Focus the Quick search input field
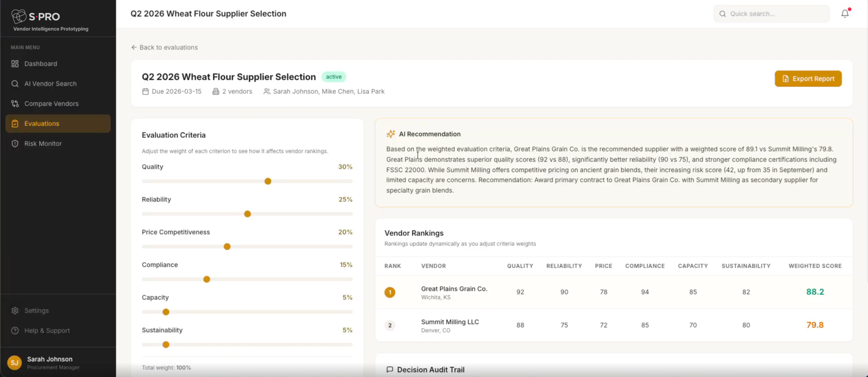This screenshot has height=377, width=868. (x=776, y=14)
